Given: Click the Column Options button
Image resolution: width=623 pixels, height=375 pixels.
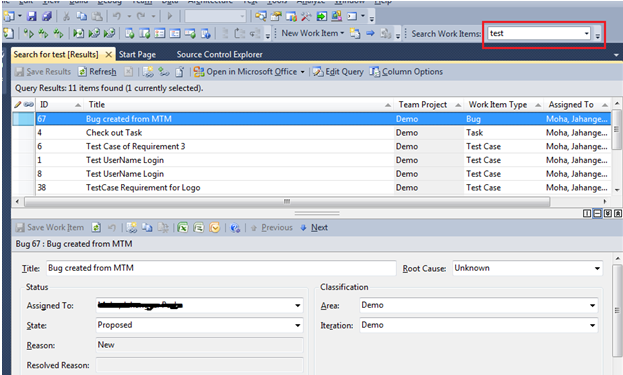Looking at the screenshot, I should (406, 72).
